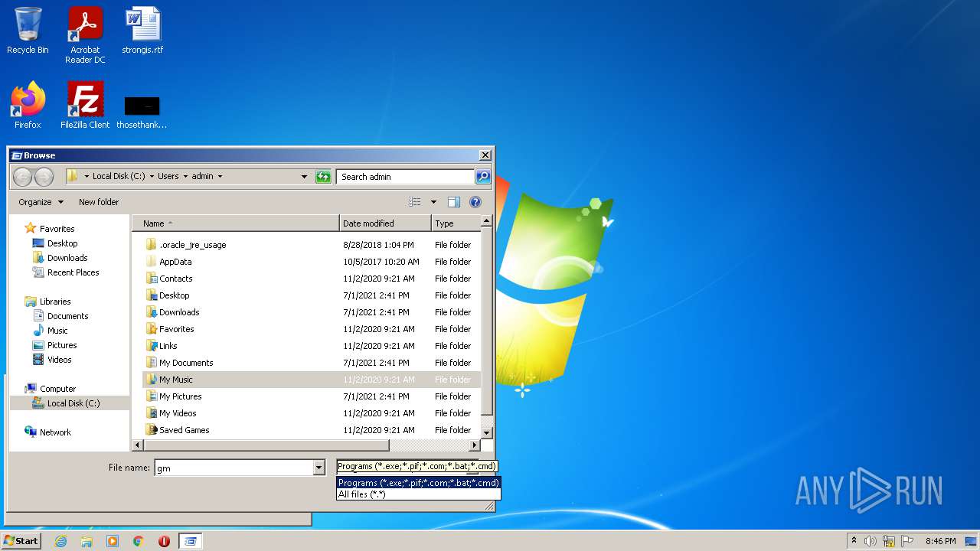Click the New folder button
Image resolution: width=980 pixels, height=551 pixels.
click(99, 202)
